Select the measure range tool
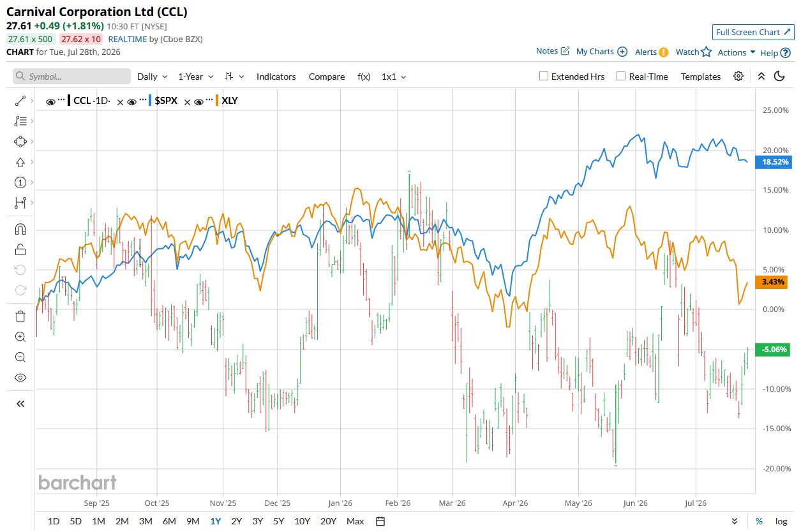 (20, 203)
